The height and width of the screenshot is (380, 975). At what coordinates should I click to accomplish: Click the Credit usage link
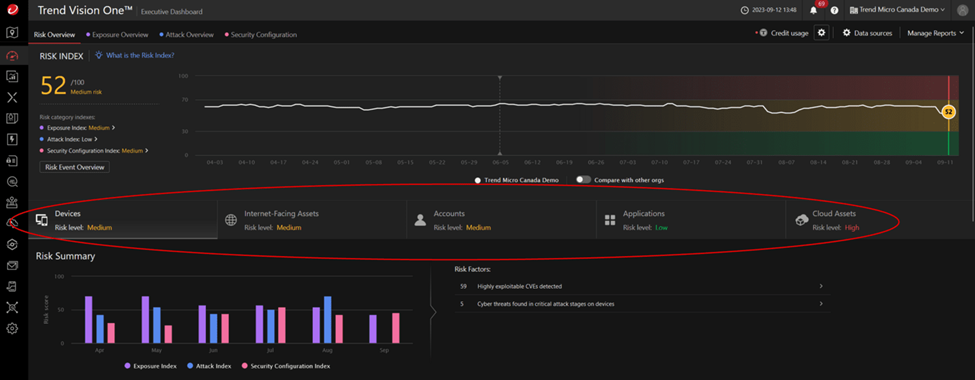[790, 33]
